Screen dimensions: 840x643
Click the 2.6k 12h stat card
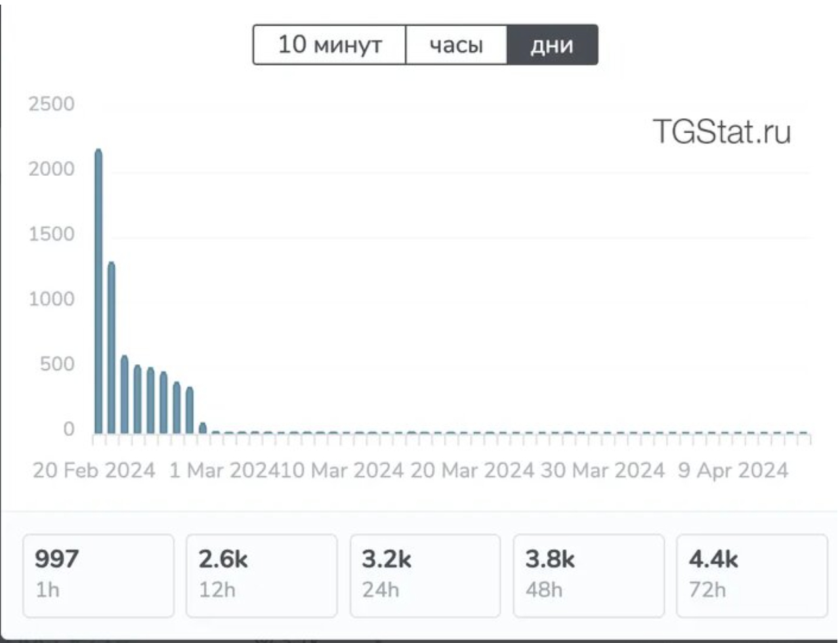click(261, 575)
